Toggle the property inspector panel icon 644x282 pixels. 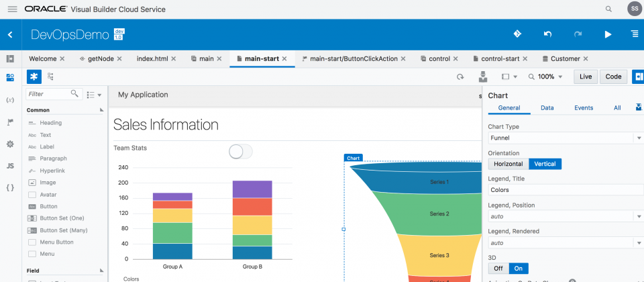point(638,77)
